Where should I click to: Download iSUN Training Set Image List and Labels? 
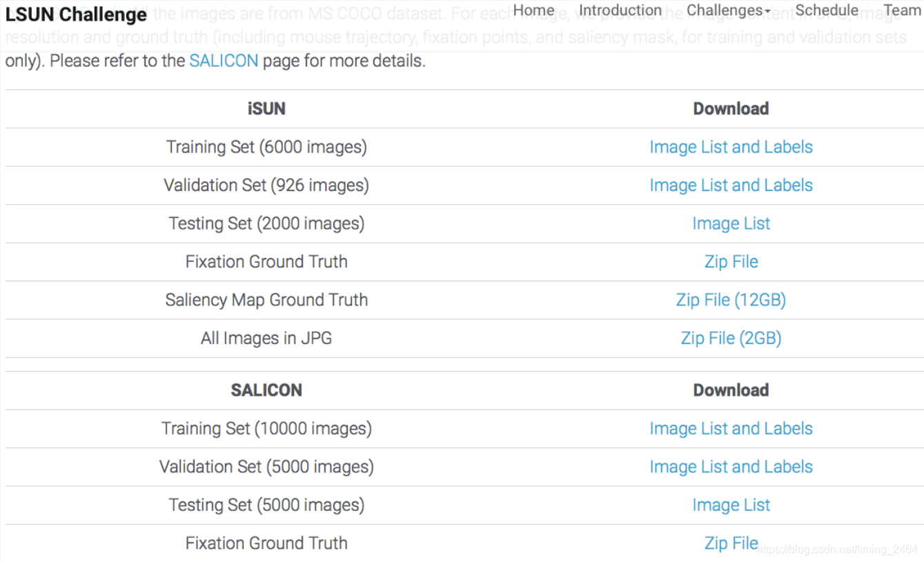pyautogui.click(x=731, y=147)
